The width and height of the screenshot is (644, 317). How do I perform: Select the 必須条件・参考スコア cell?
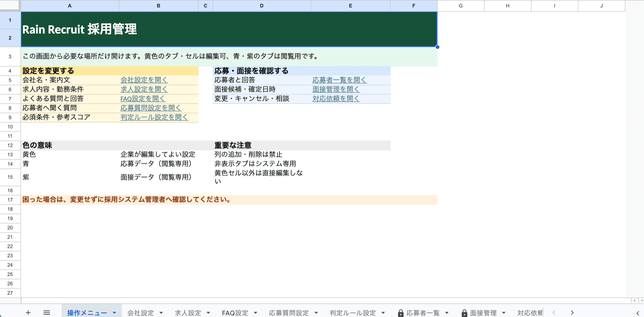point(70,117)
